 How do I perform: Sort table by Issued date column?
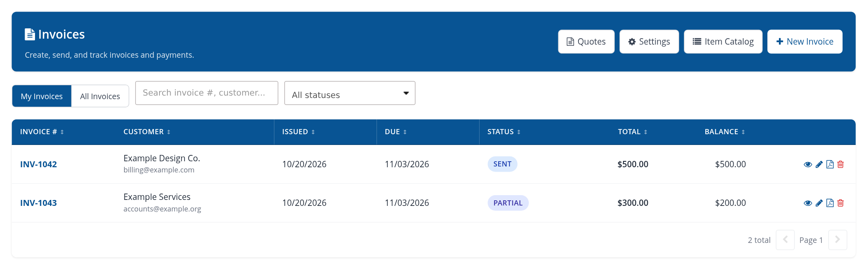(298, 132)
